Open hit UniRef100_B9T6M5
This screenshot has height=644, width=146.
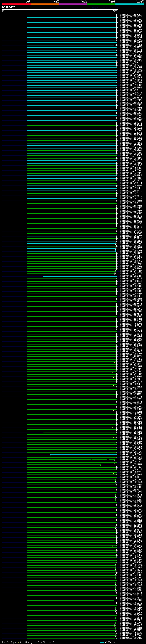(131, 27)
